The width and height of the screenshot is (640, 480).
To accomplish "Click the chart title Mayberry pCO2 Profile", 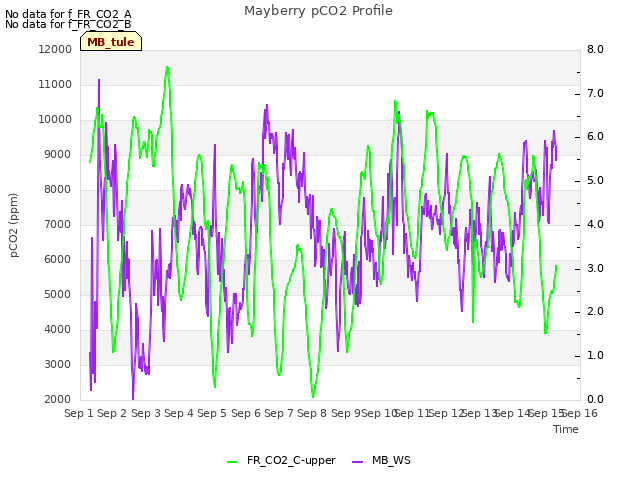I will tap(318, 11).
